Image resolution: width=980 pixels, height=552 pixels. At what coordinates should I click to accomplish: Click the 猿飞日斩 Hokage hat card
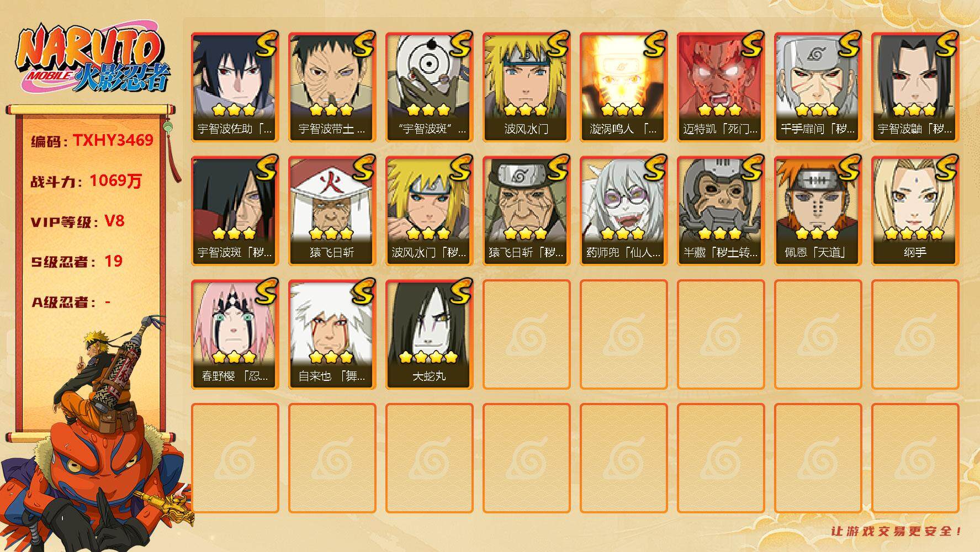click(332, 211)
